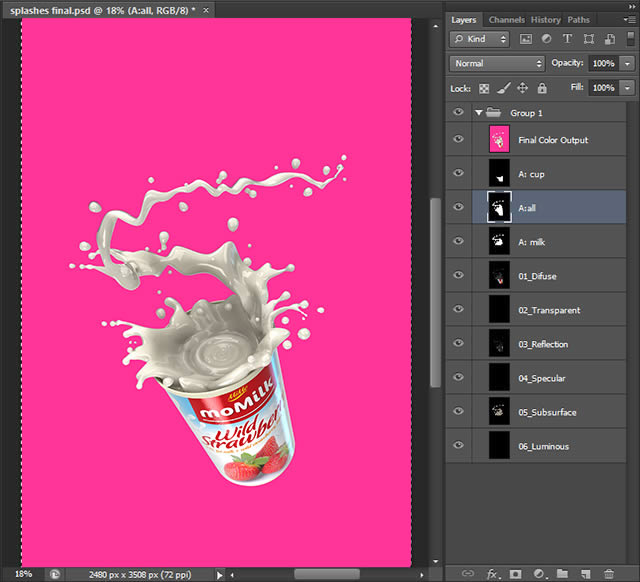Hide the 04_Specular layer
The width and height of the screenshot is (640, 582).
click(458, 377)
